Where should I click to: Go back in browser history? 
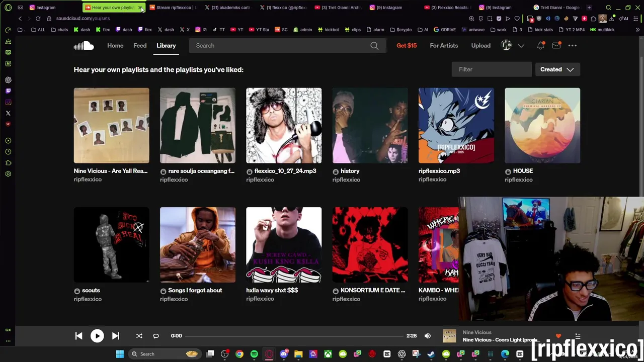[20, 19]
